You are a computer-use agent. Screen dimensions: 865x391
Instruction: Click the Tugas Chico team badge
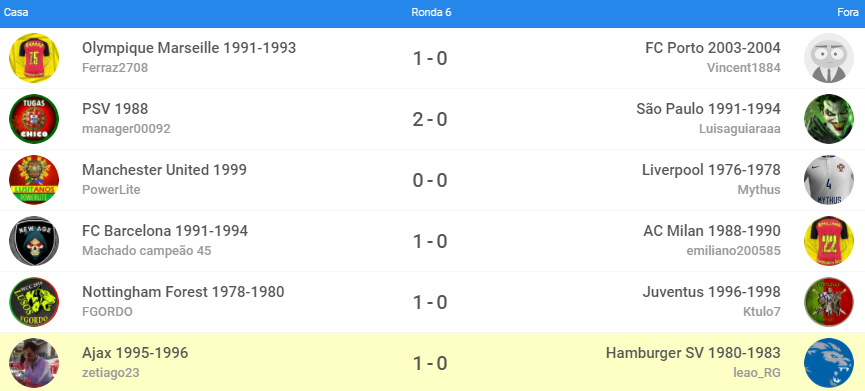(34, 119)
